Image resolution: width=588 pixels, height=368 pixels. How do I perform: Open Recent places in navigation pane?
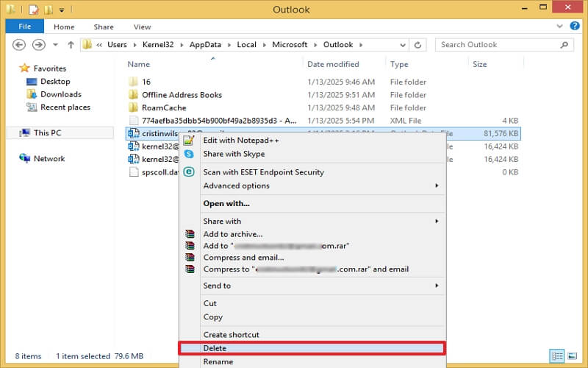click(65, 107)
